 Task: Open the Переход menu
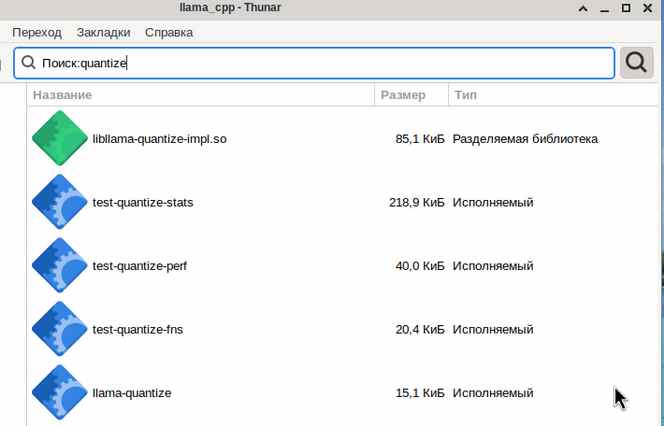(37, 33)
